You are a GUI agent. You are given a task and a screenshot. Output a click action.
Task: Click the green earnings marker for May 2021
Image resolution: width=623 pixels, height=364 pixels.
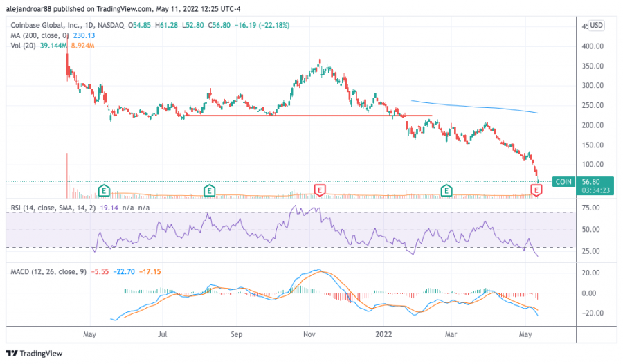104,191
